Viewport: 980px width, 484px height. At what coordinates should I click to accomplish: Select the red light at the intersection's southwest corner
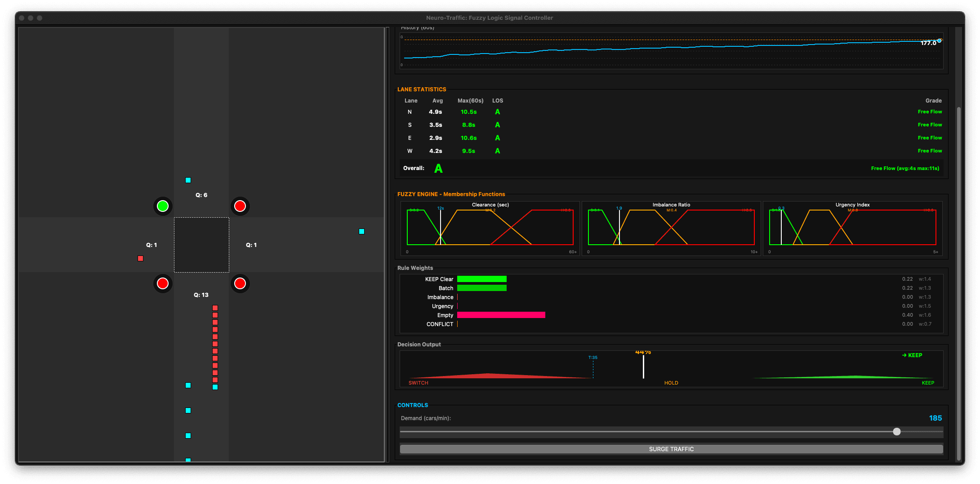coord(163,283)
